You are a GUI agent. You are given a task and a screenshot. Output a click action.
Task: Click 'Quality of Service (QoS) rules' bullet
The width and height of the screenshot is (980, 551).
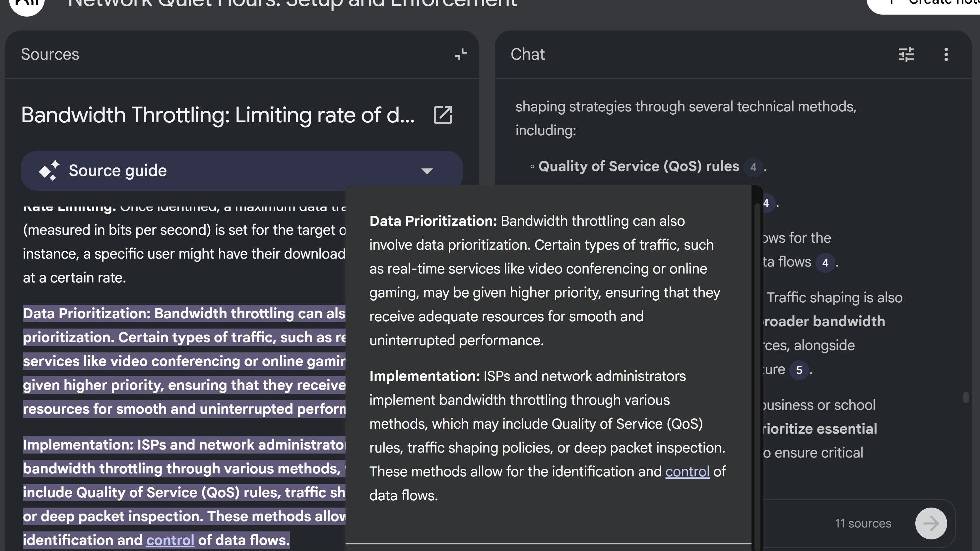(639, 166)
